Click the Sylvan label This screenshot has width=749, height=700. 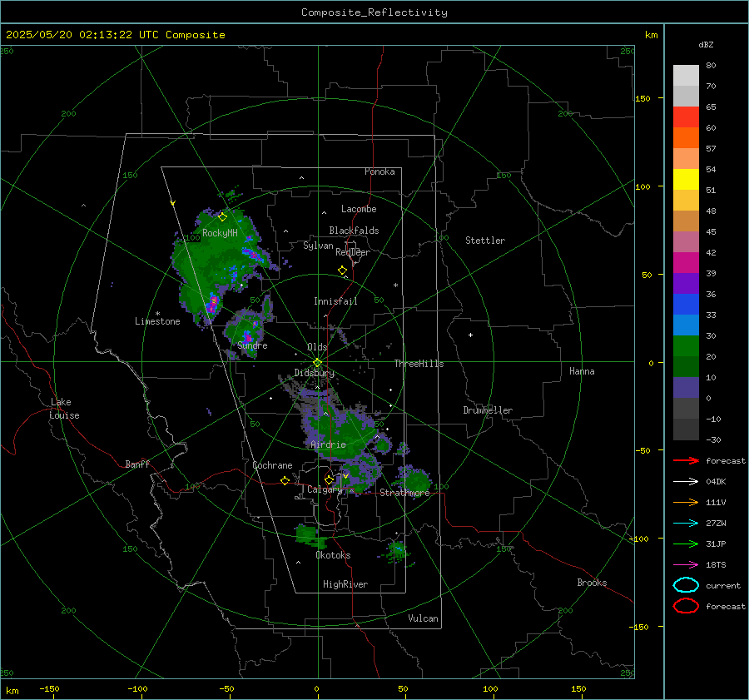pyautogui.click(x=318, y=246)
